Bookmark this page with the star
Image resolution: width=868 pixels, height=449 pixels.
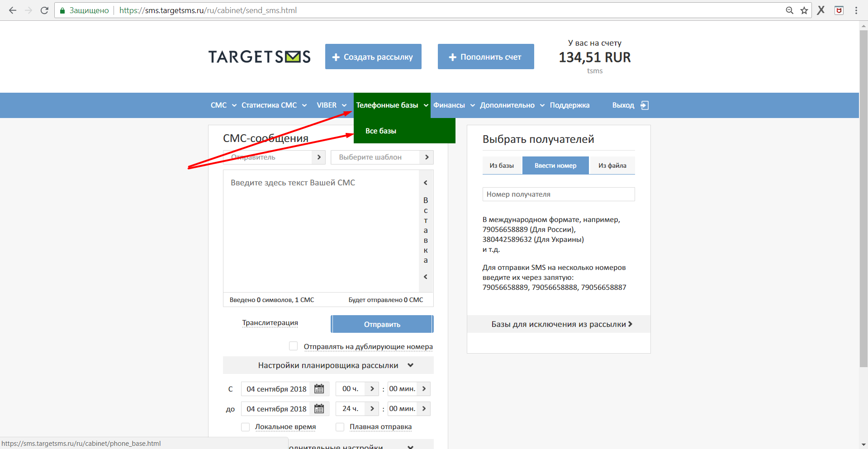tap(804, 10)
